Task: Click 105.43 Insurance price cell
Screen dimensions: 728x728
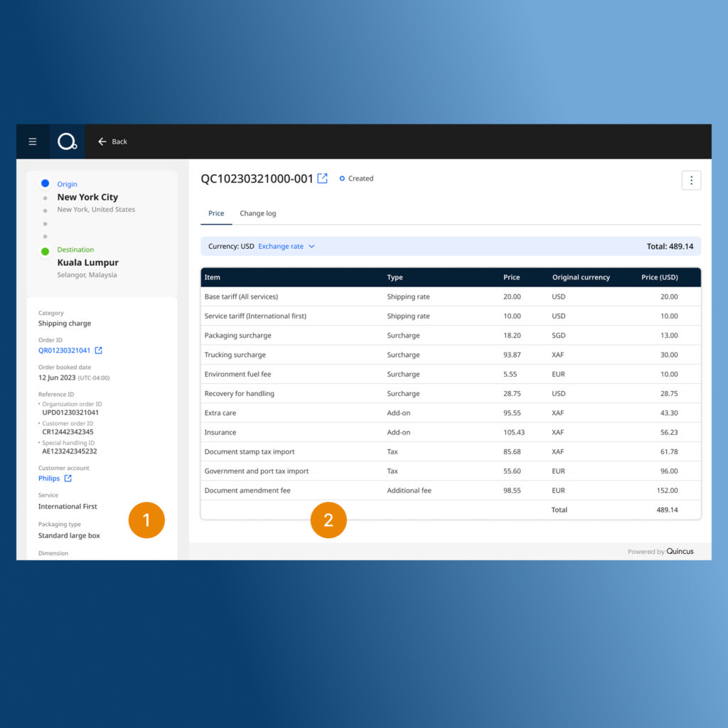Action: tap(513, 432)
